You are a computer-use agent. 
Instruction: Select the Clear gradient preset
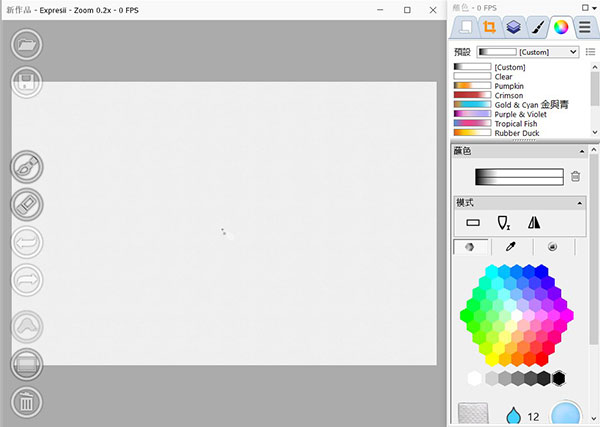tap(483, 77)
